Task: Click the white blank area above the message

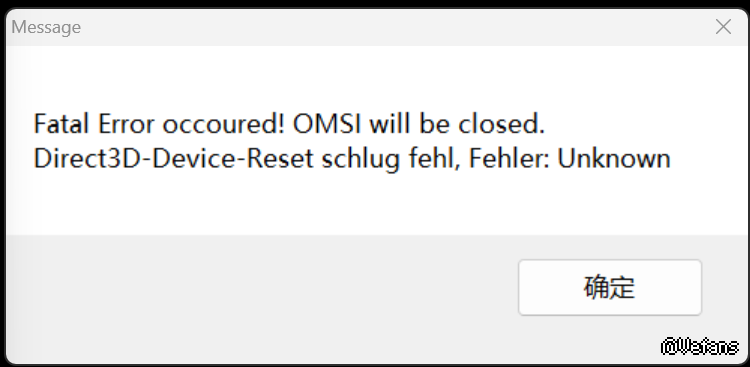Action: (x=373, y=77)
